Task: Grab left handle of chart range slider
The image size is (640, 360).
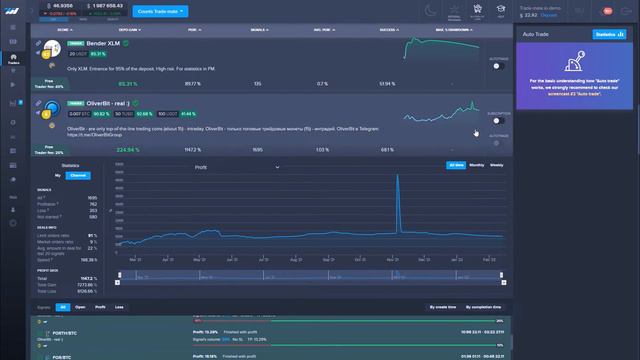Action: click(120, 275)
